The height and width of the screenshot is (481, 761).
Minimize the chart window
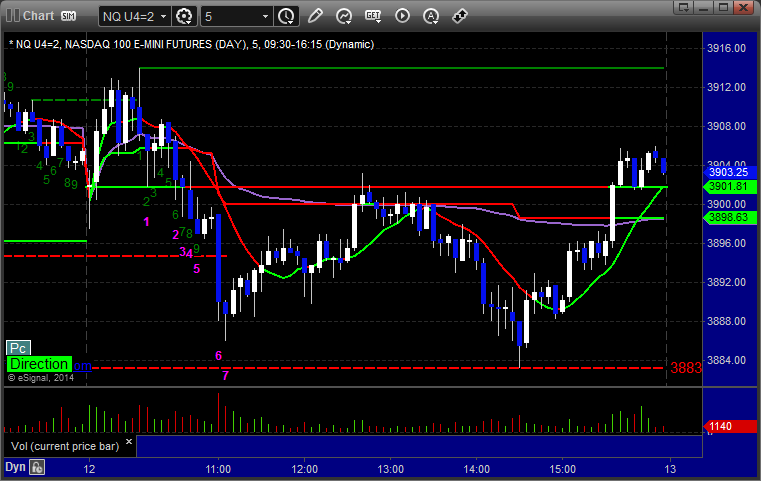coord(704,7)
